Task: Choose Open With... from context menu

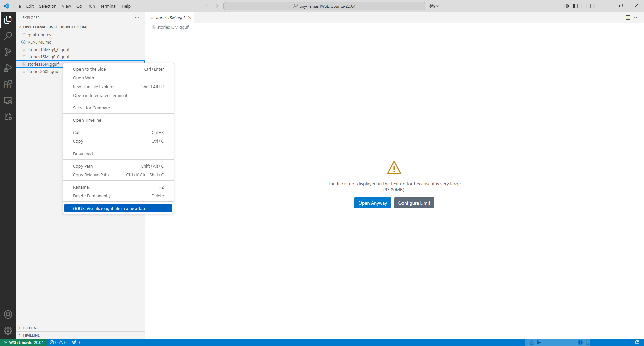Action: point(118,78)
